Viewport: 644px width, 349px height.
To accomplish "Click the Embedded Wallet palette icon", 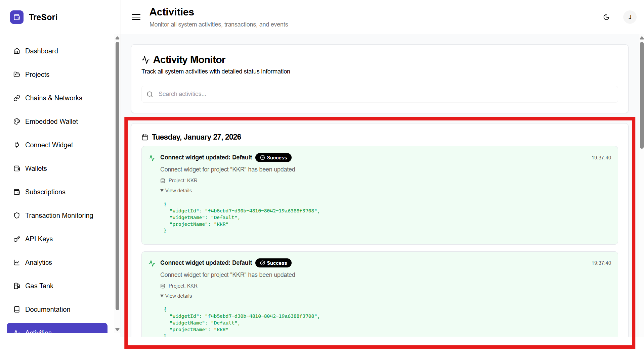I will coord(17,121).
